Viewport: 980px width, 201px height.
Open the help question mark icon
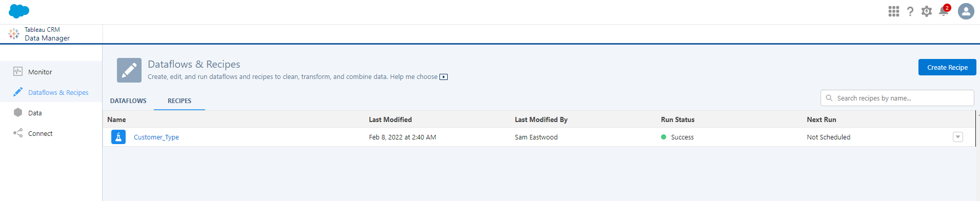910,11
